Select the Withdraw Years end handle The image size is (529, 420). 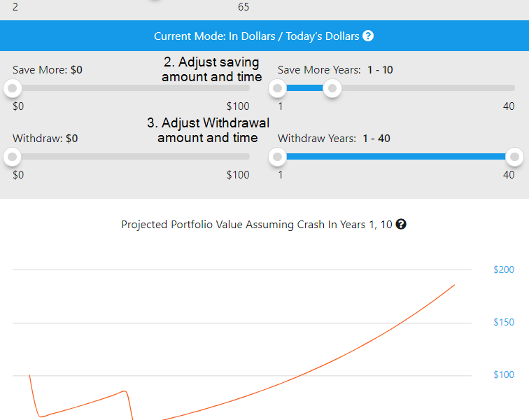click(515, 157)
